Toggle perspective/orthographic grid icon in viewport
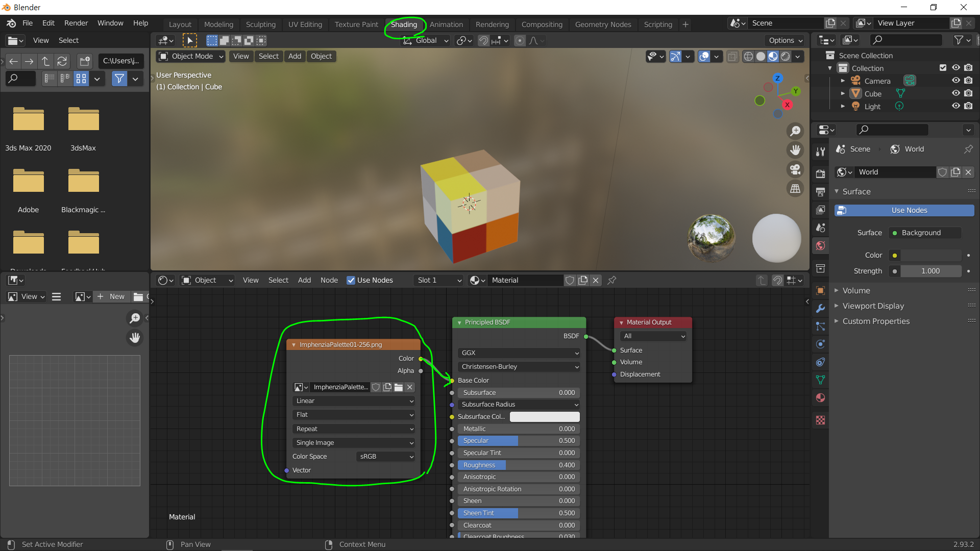 (795, 189)
